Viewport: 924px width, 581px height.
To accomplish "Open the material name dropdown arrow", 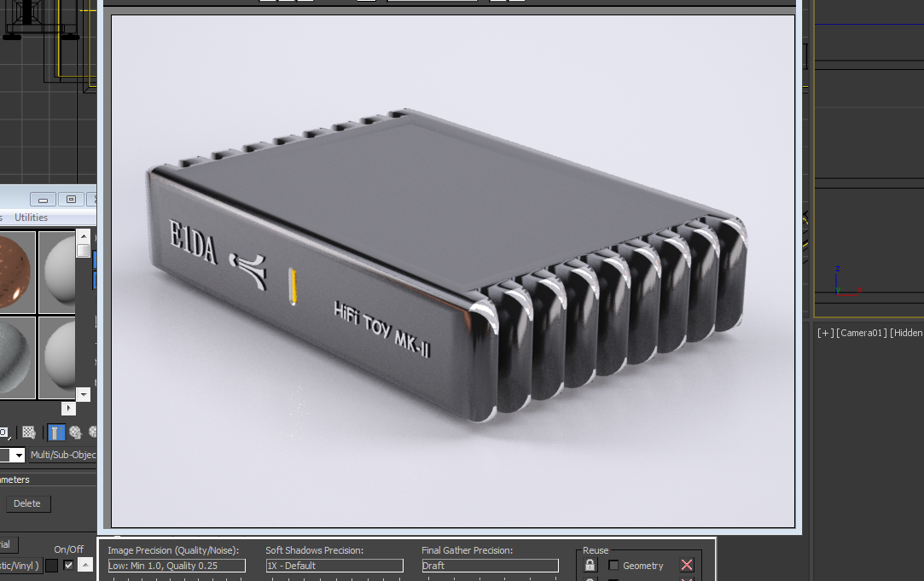I will pos(19,455).
